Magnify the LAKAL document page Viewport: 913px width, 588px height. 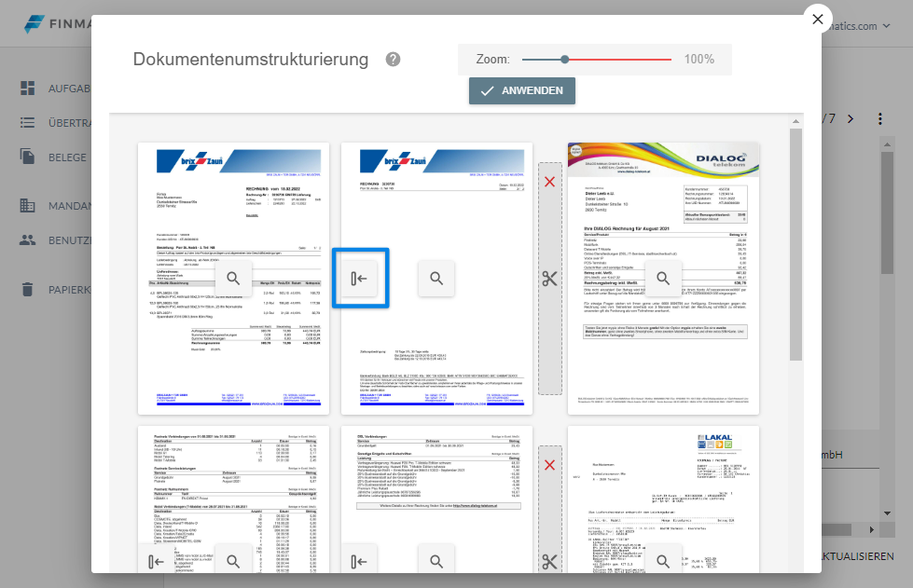pos(663,561)
